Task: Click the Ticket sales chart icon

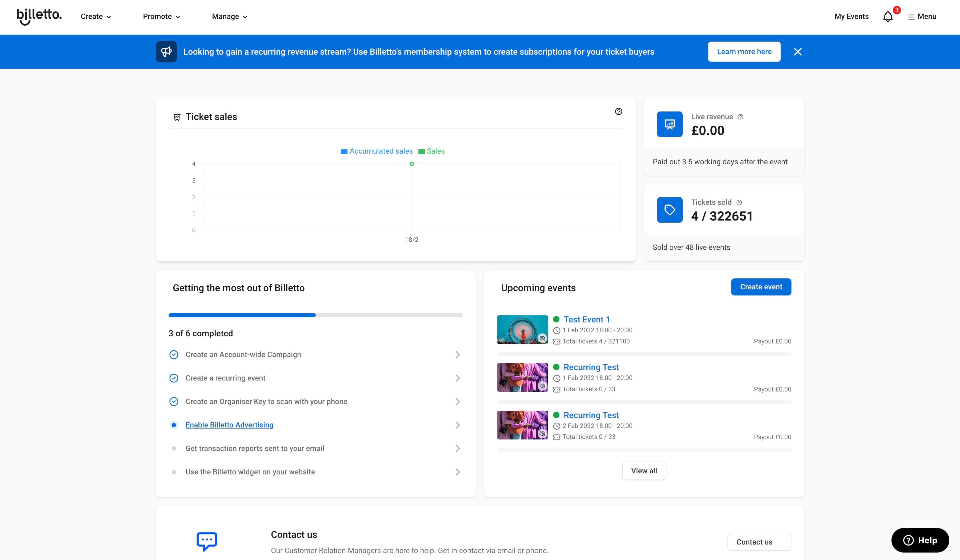Action: [x=177, y=117]
